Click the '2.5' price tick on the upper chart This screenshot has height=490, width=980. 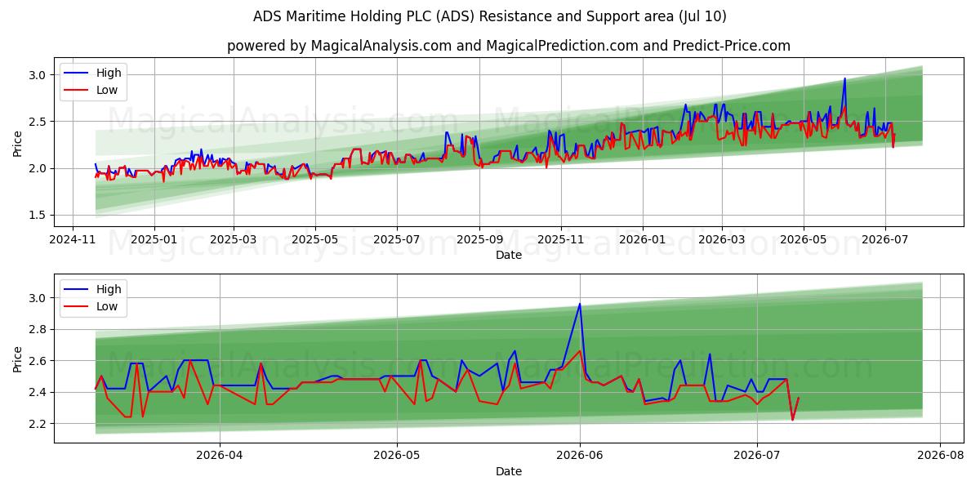pos(39,122)
